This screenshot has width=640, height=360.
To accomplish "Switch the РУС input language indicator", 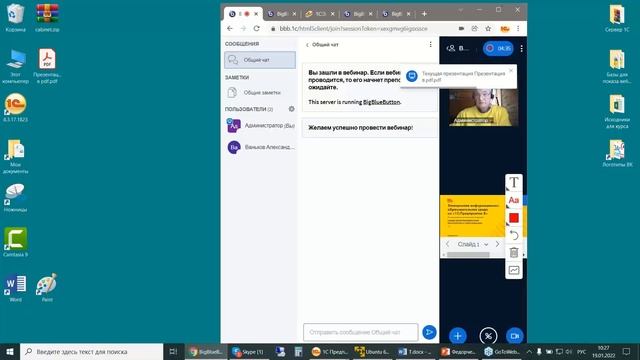I will 582,351.
